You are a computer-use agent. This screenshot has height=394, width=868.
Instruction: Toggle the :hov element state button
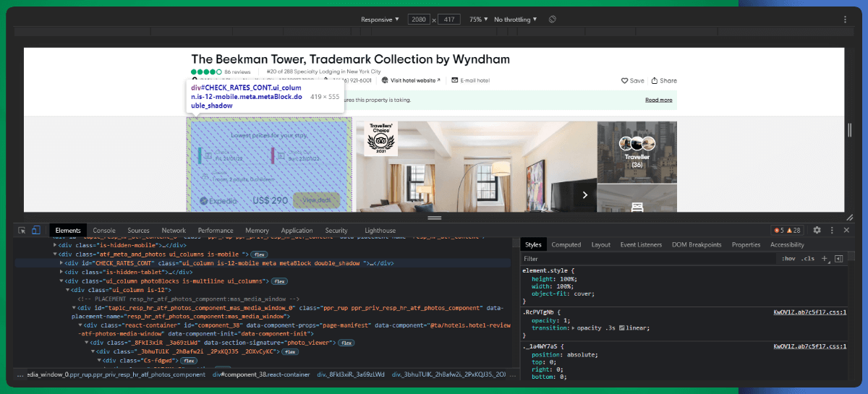tap(788, 258)
